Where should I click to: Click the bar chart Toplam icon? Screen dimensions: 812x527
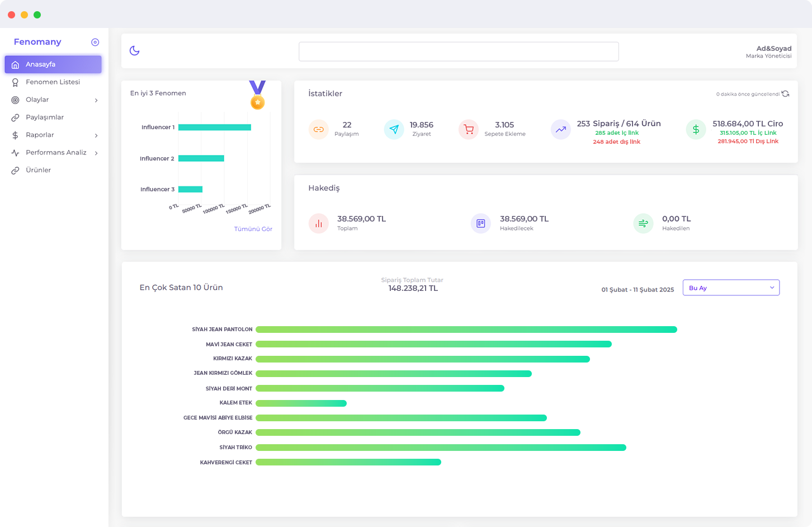319,224
